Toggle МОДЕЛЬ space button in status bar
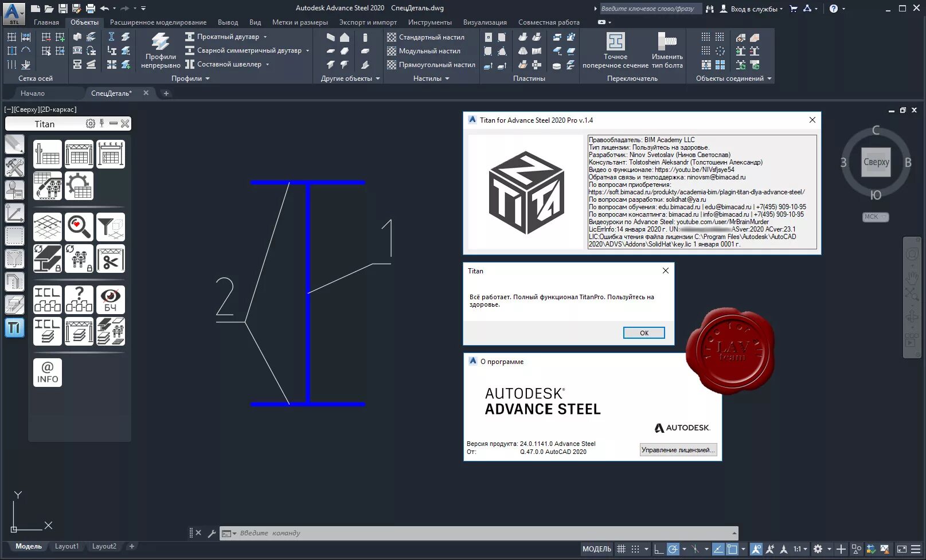The height and width of the screenshot is (560, 926). tap(597, 549)
